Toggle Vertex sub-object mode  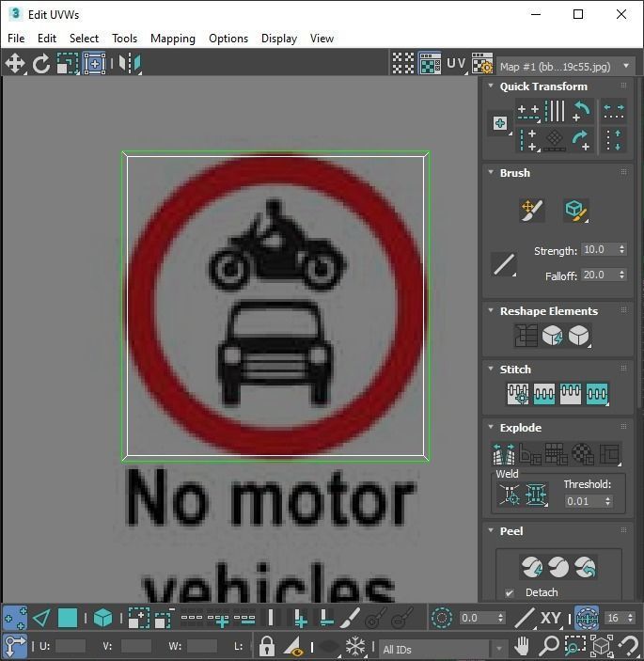15,618
